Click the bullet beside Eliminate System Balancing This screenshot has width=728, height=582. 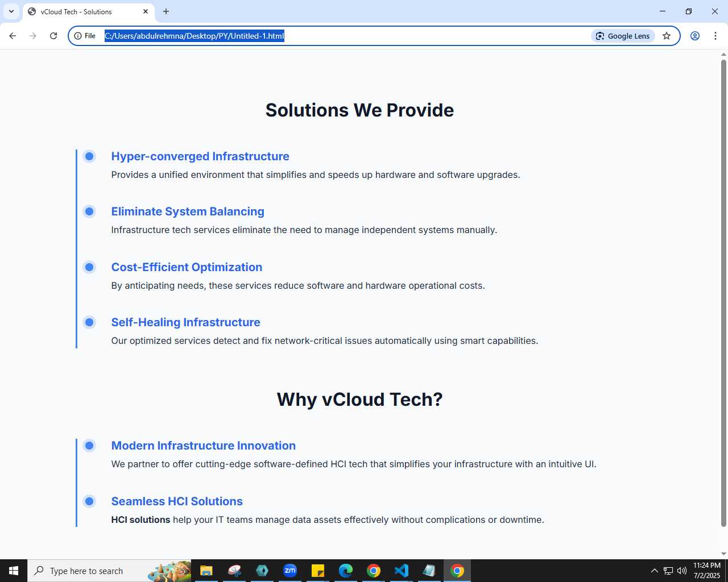click(x=89, y=211)
